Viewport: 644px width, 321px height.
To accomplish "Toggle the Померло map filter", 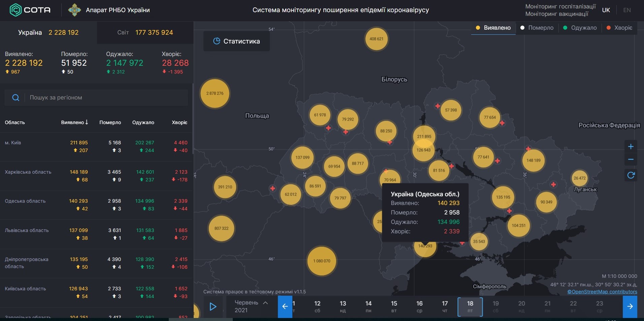I will 537,28.
